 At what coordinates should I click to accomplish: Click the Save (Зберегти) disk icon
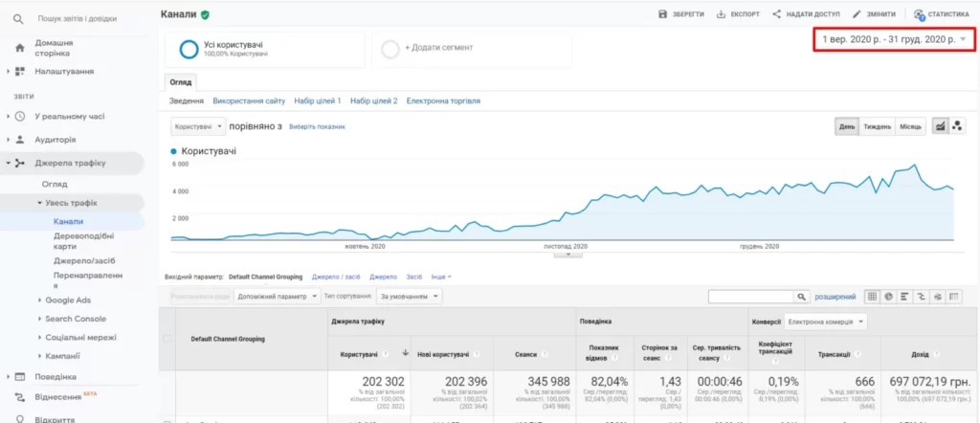(662, 13)
